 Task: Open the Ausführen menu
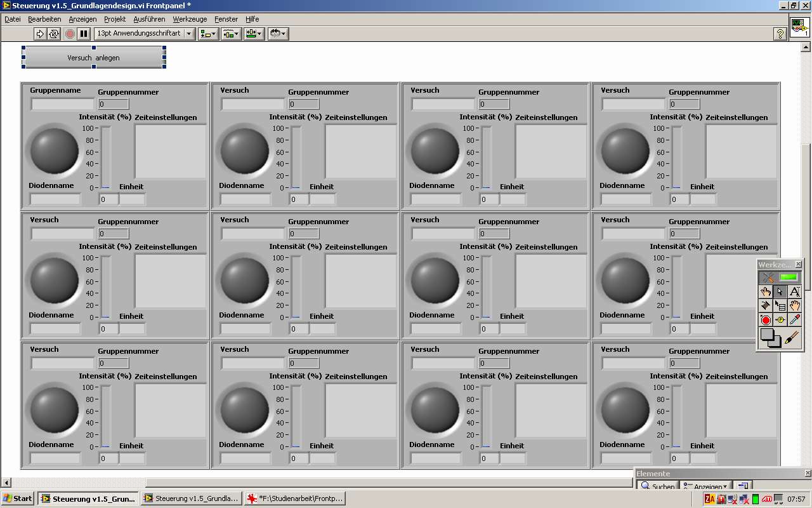[x=149, y=19]
